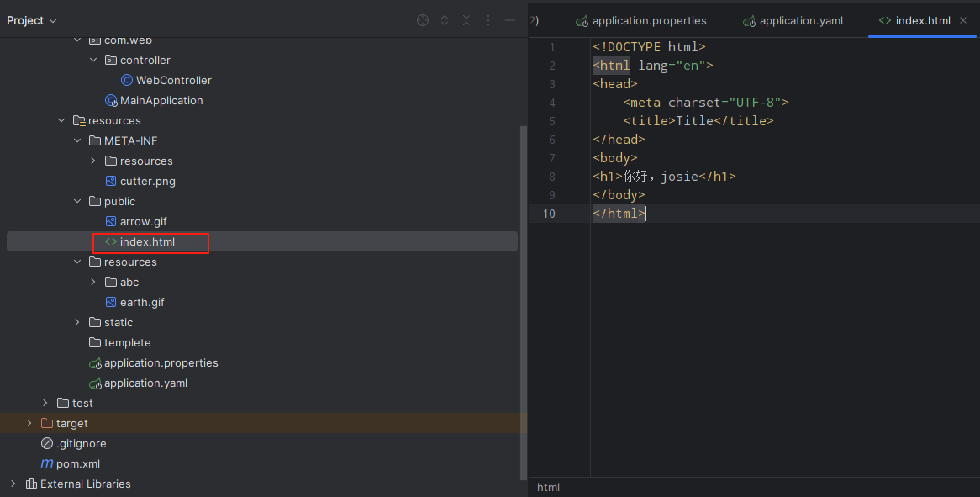This screenshot has width=980, height=497.
Task: Click the WebController class icon
Action: pyautogui.click(x=126, y=80)
